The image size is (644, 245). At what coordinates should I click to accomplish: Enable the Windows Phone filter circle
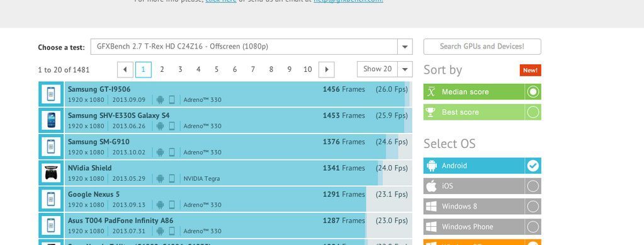pos(533,227)
